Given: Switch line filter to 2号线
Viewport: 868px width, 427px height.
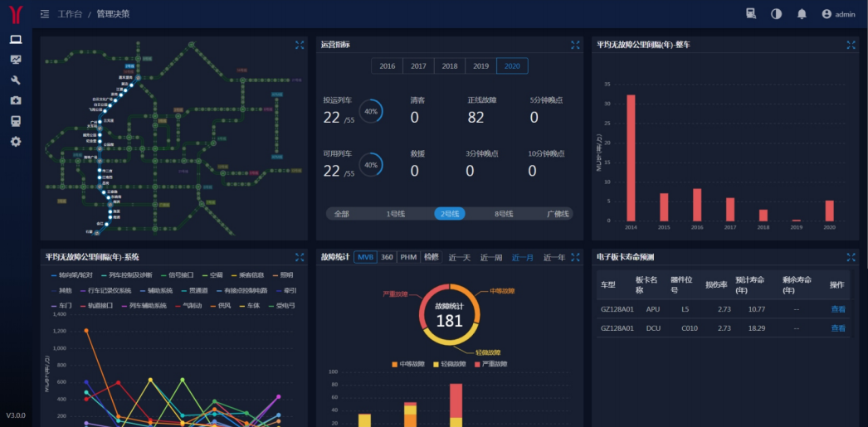Looking at the screenshot, I should coord(450,214).
